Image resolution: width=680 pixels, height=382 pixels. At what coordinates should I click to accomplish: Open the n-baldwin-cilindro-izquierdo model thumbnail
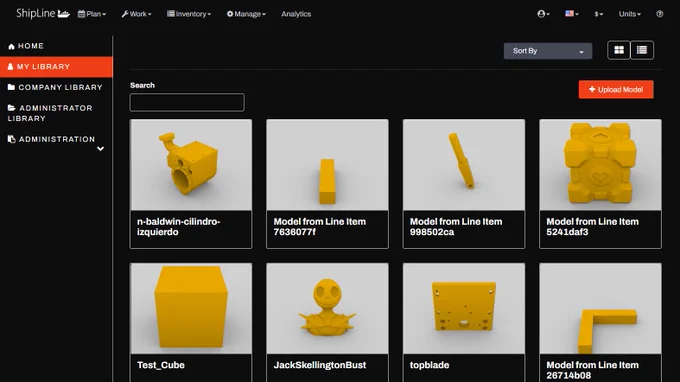pos(191,165)
